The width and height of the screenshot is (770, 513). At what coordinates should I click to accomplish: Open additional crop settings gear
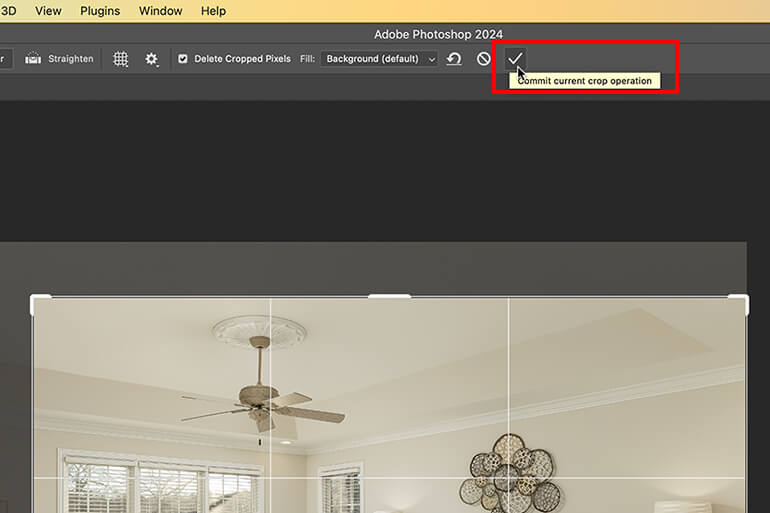click(151, 59)
